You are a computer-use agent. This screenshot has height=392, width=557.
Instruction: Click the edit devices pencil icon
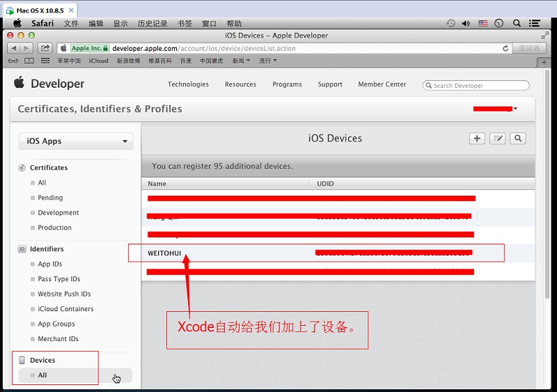(497, 139)
